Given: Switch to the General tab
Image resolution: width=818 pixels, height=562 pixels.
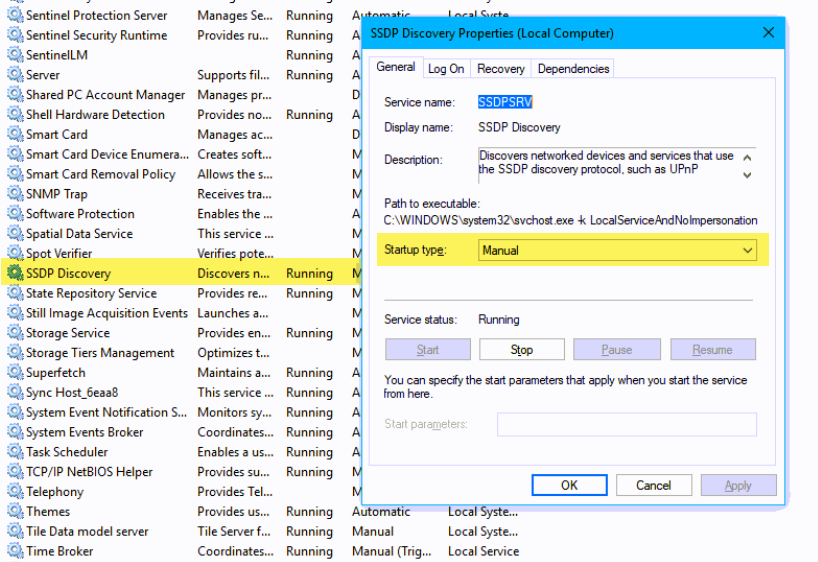Looking at the screenshot, I should pos(396,67).
